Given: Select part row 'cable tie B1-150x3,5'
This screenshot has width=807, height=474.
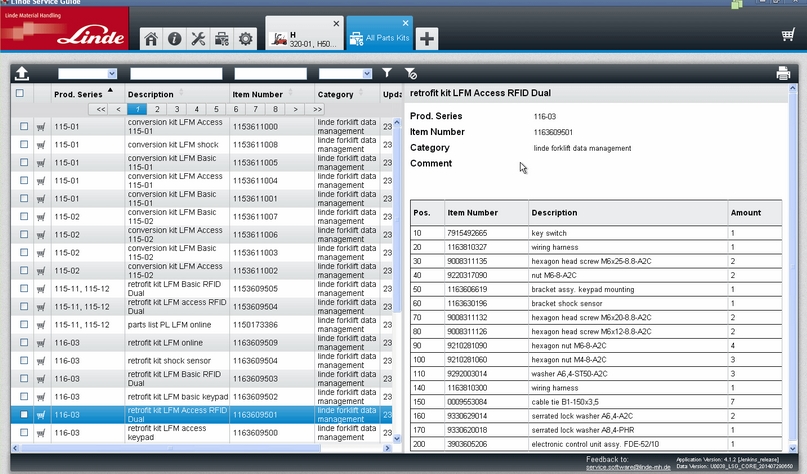Looking at the screenshot, I should click(596, 402).
